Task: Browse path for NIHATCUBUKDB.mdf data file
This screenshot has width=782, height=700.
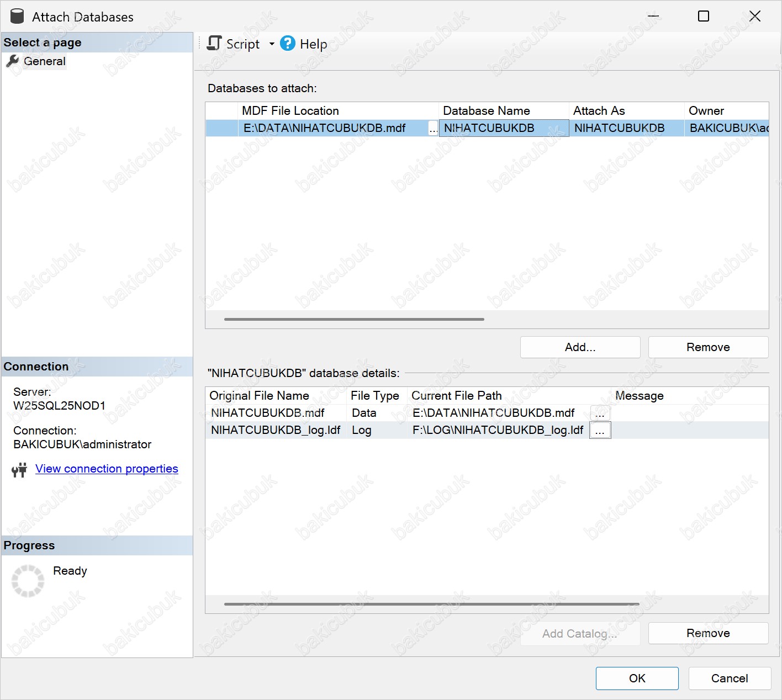Action: pyautogui.click(x=600, y=413)
